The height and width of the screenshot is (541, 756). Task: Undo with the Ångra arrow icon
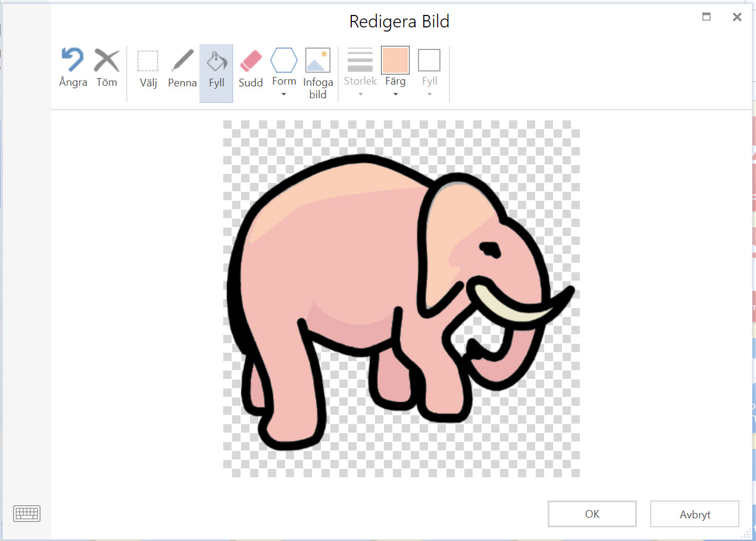click(x=73, y=61)
